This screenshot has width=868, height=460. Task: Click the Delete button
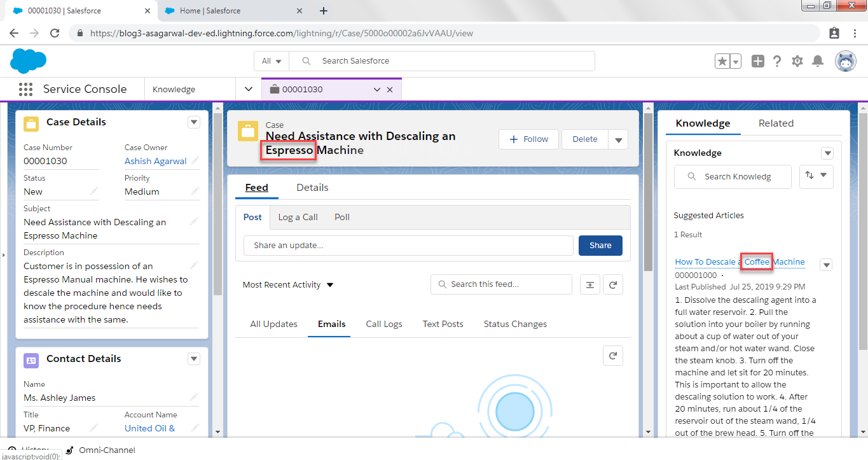click(585, 139)
